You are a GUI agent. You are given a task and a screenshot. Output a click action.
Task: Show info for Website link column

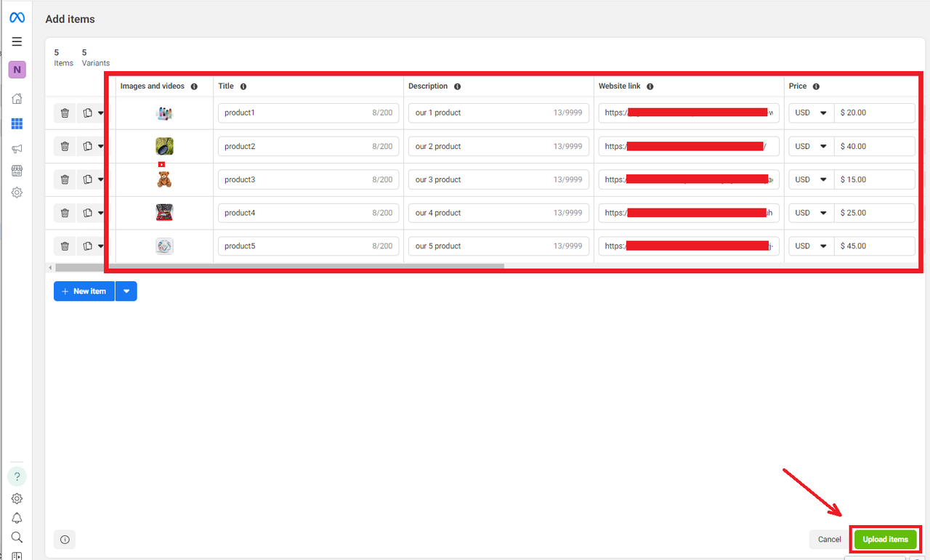click(x=650, y=86)
